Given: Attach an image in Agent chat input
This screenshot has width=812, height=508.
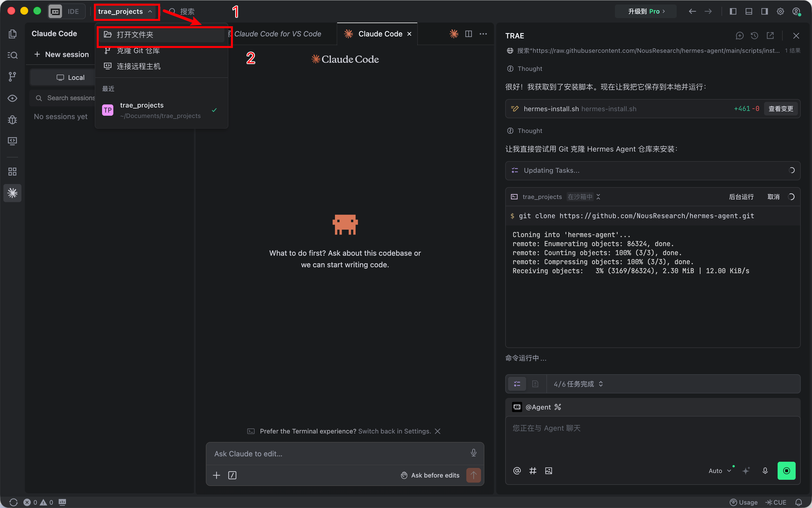Looking at the screenshot, I should [x=549, y=471].
